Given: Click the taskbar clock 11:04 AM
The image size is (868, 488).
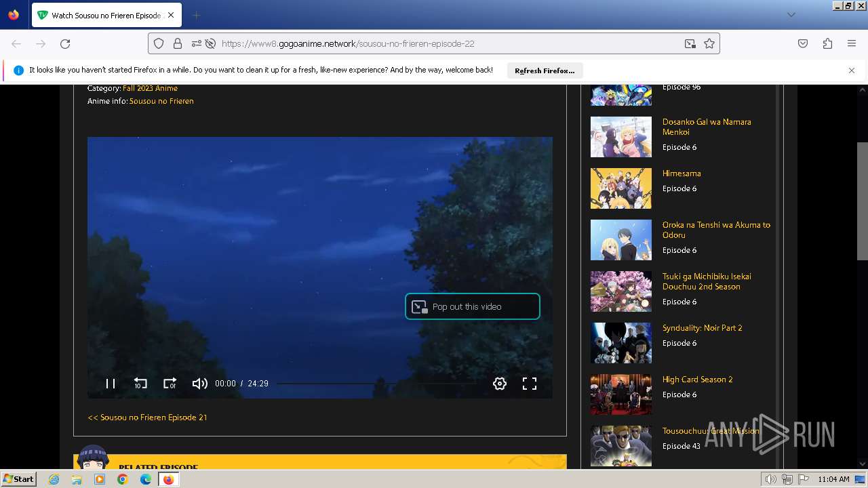Looking at the screenshot, I should [833, 479].
